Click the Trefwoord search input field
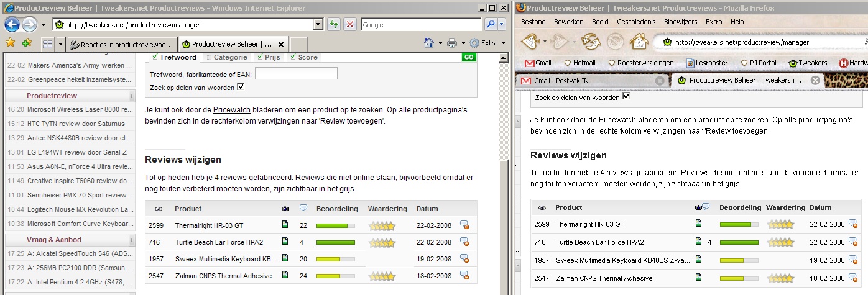 click(296, 74)
